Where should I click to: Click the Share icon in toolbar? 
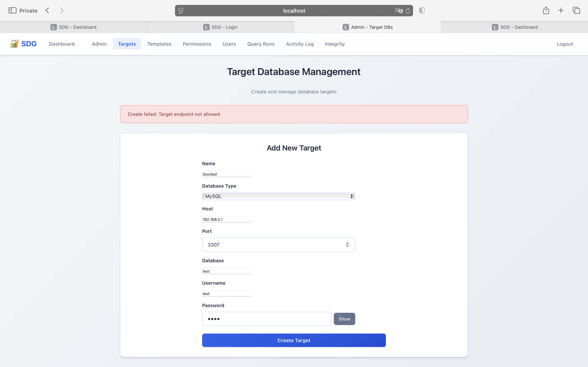tap(546, 10)
